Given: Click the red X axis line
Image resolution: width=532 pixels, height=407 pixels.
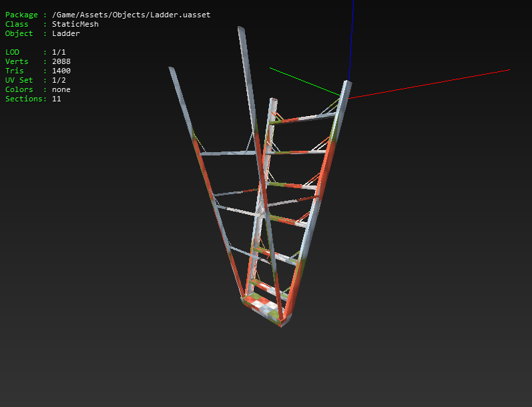Looking at the screenshot, I should [x=429, y=84].
